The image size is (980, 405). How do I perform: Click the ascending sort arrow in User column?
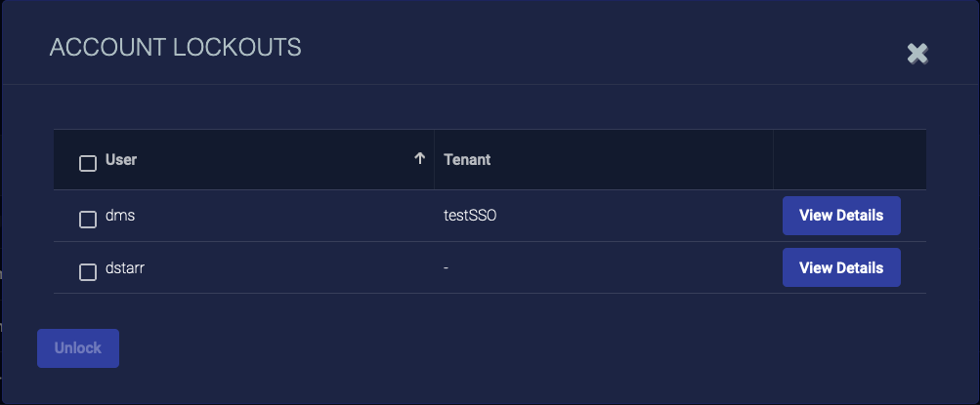[420, 159]
